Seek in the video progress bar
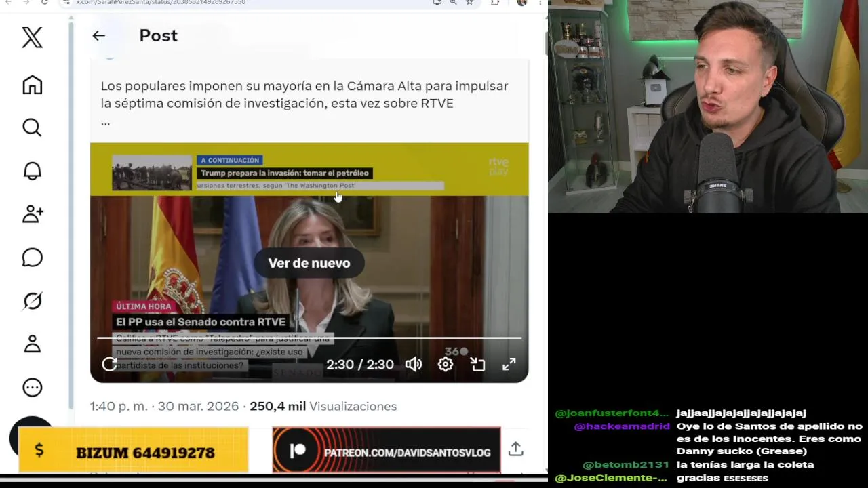 pos(309,338)
